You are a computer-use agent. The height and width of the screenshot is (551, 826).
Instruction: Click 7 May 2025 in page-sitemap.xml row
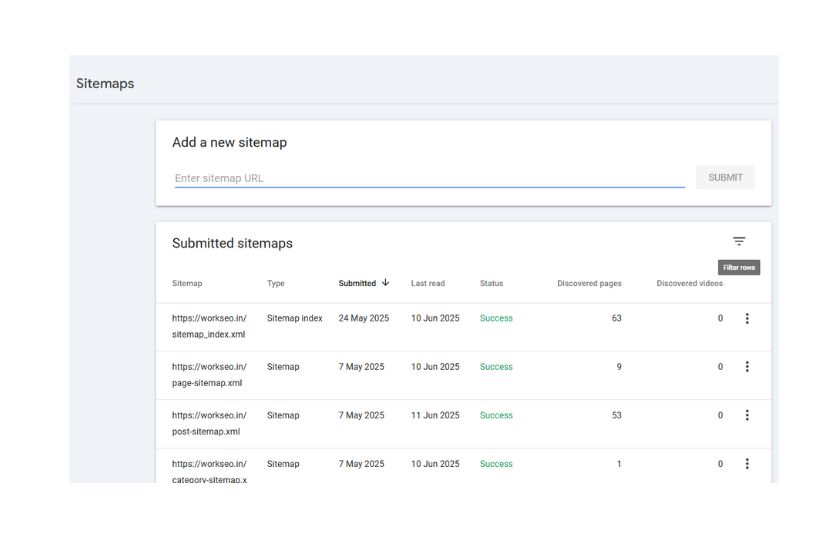[x=361, y=367]
